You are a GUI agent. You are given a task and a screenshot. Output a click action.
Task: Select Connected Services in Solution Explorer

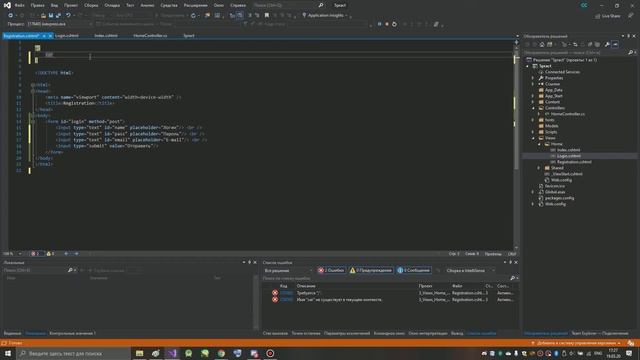(562, 72)
